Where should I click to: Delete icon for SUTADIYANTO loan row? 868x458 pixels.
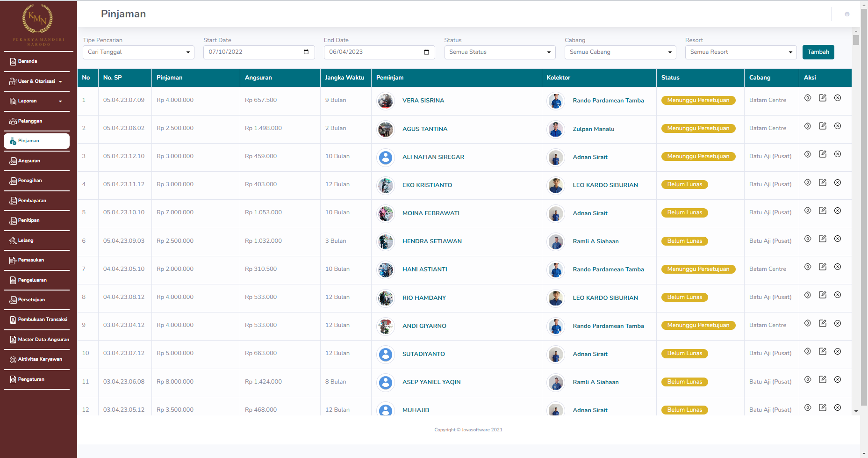click(837, 351)
